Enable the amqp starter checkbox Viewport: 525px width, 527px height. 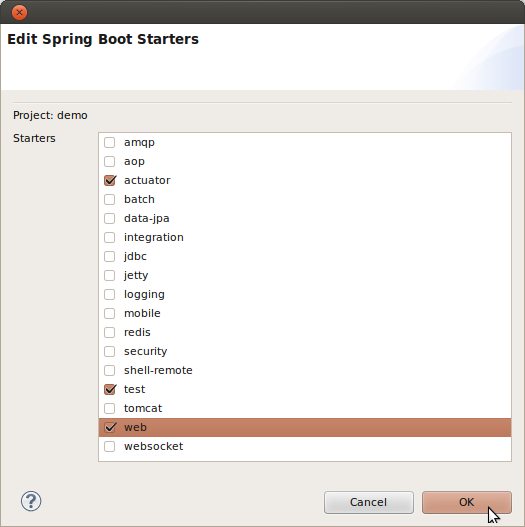point(110,143)
